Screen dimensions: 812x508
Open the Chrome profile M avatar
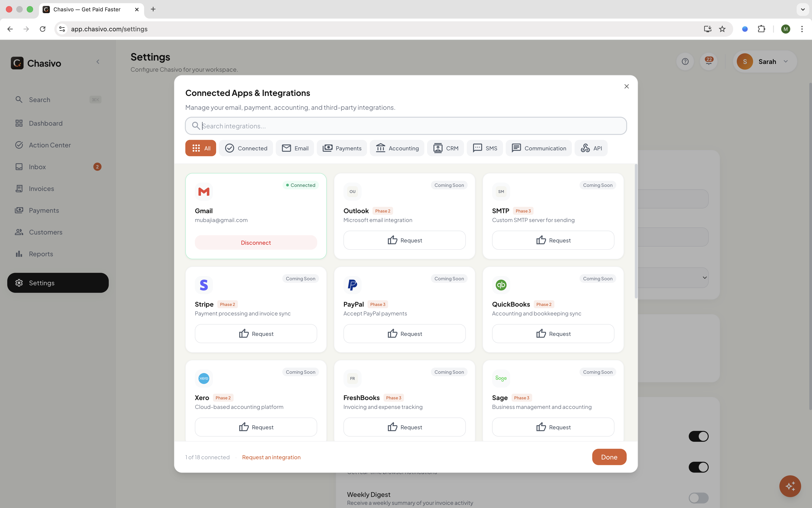click(x=785, y=29)
